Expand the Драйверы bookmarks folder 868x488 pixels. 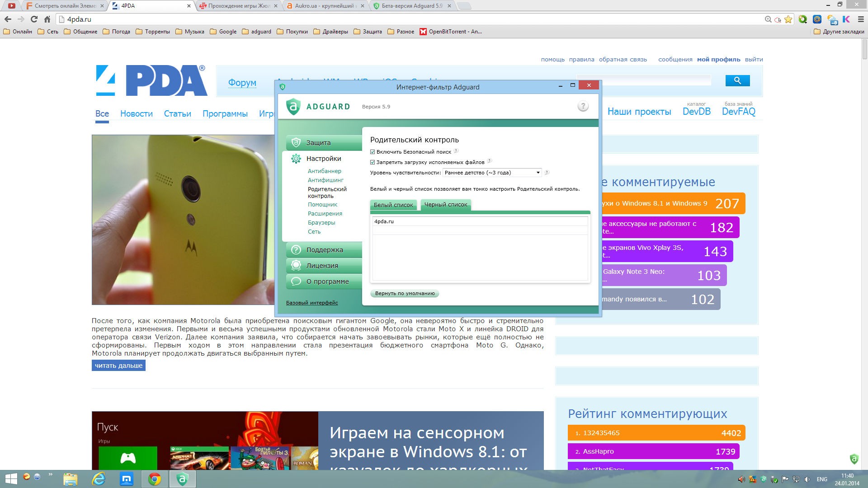click(x=331, y=32)
